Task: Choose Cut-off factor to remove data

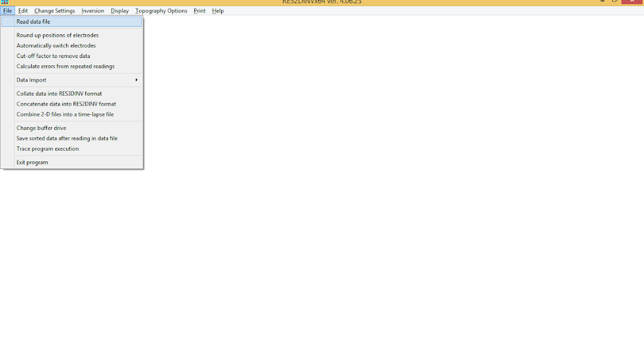Action: point(72,56)
